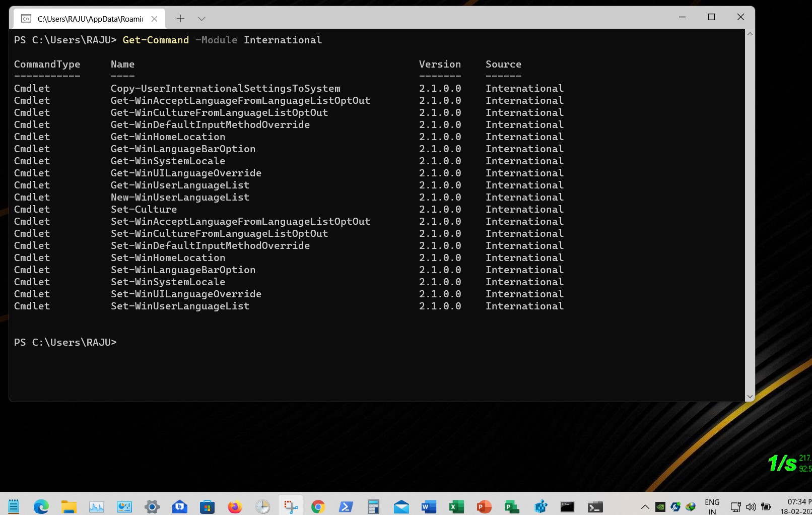Open File Explorer from the taskbar
Screen dimensions: 812x515
[69, 506]
